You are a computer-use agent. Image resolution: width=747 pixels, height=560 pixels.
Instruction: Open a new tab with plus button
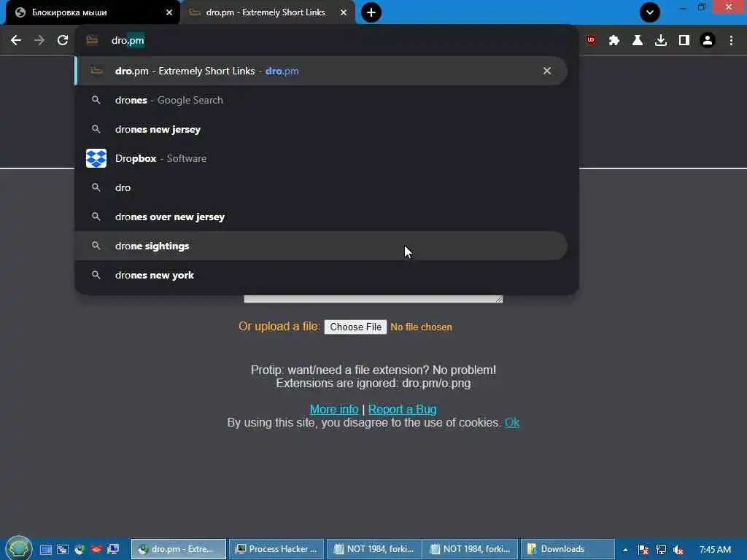click(371, 12)
